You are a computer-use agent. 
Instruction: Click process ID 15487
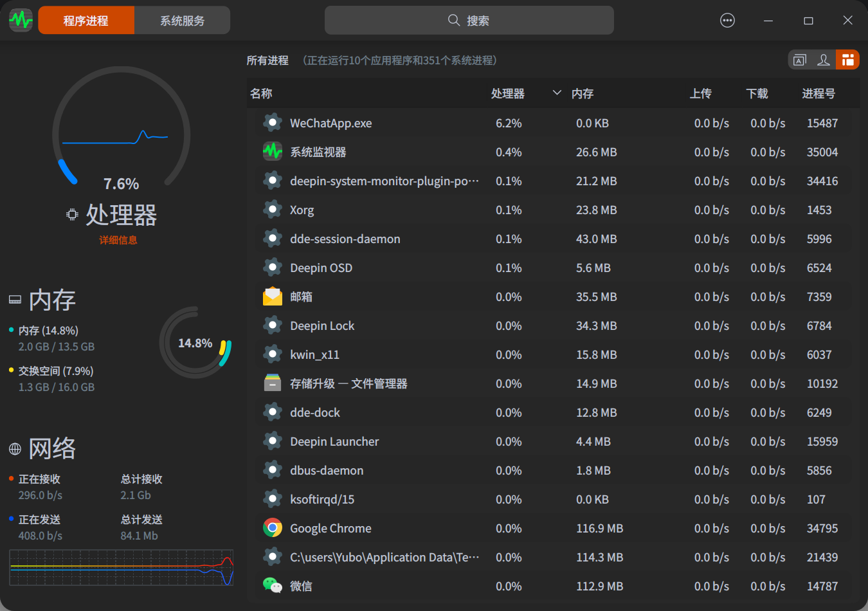(822, 123)
